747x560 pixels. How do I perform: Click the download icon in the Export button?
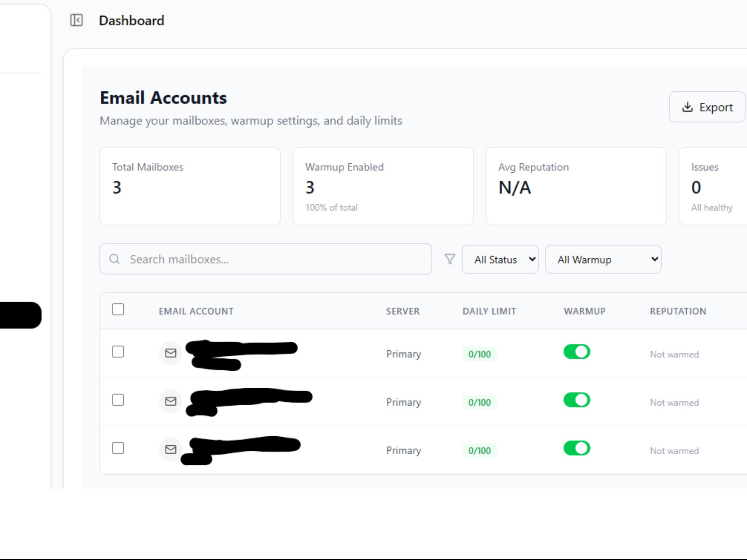tap(687, 107)
